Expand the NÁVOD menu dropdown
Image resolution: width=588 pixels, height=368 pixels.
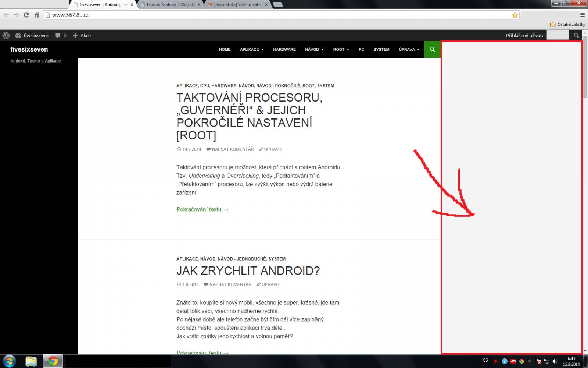[314, 49]
